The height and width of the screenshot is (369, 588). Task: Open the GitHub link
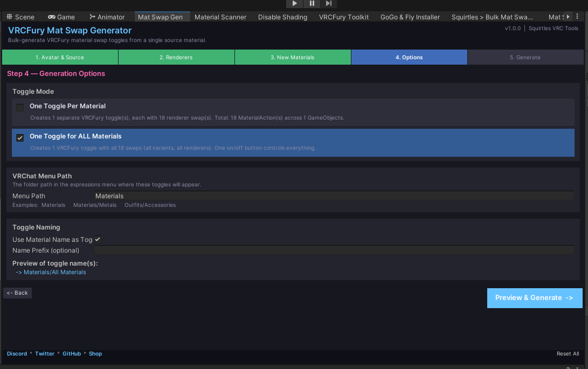[72, 353]
